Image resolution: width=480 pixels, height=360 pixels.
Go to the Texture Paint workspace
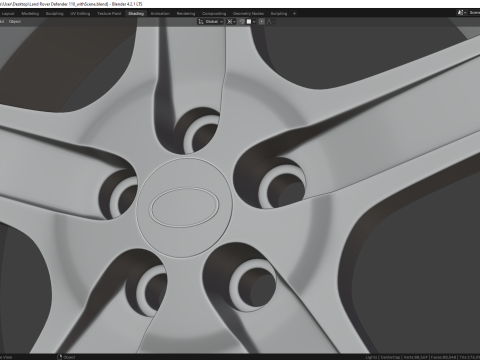click(x=109, y=14)
